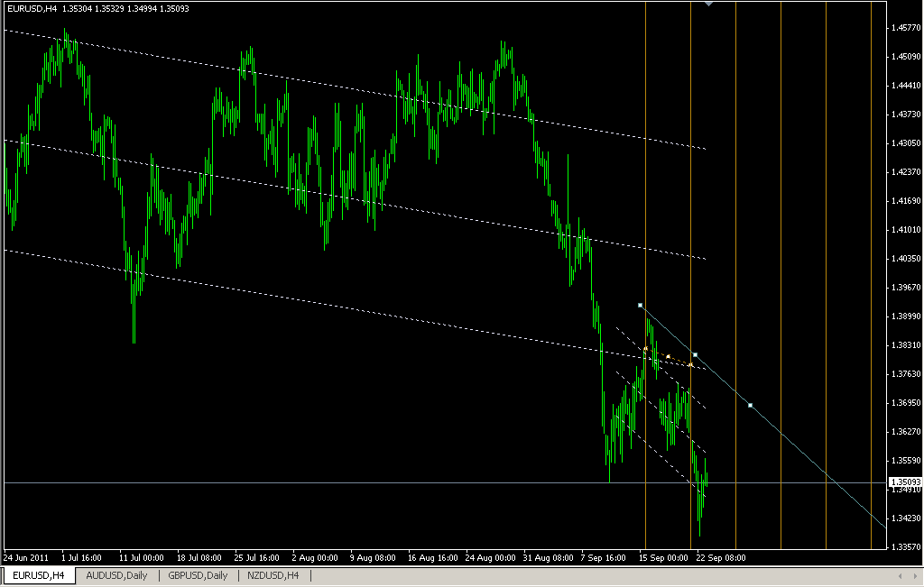Click the 1.37630 price axis label
The image size is (924, 587).
906,374
